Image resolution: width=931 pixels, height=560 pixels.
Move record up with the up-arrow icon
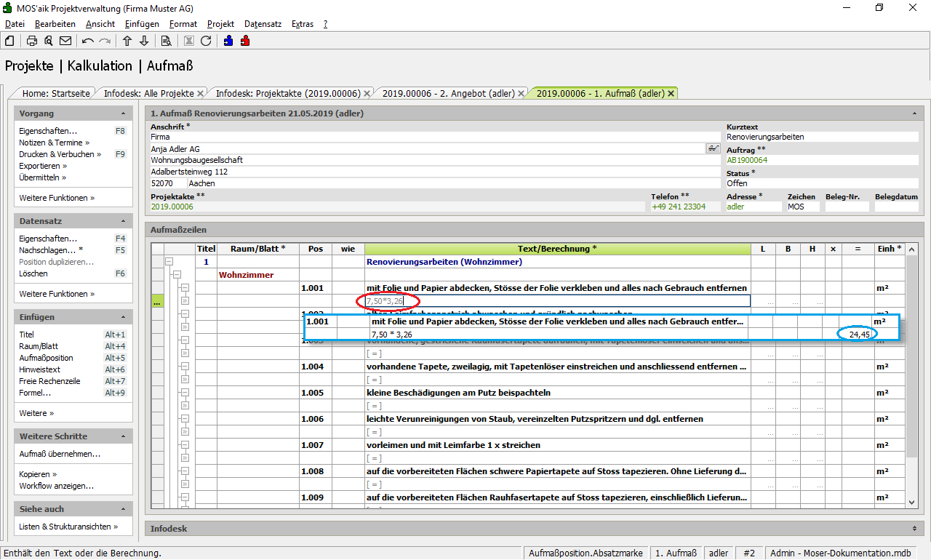tap(127, 41)
